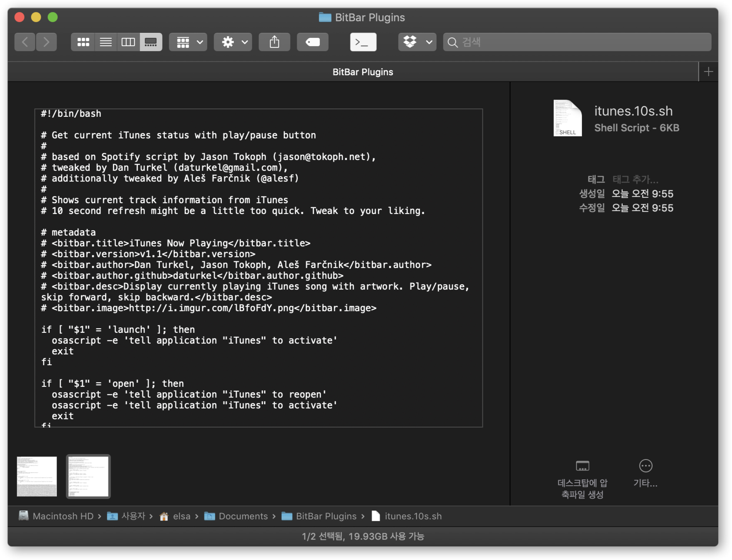Viewport: 732px width, 560px height.
Task: Close the window with red button
Action: (x=20, y=17)
